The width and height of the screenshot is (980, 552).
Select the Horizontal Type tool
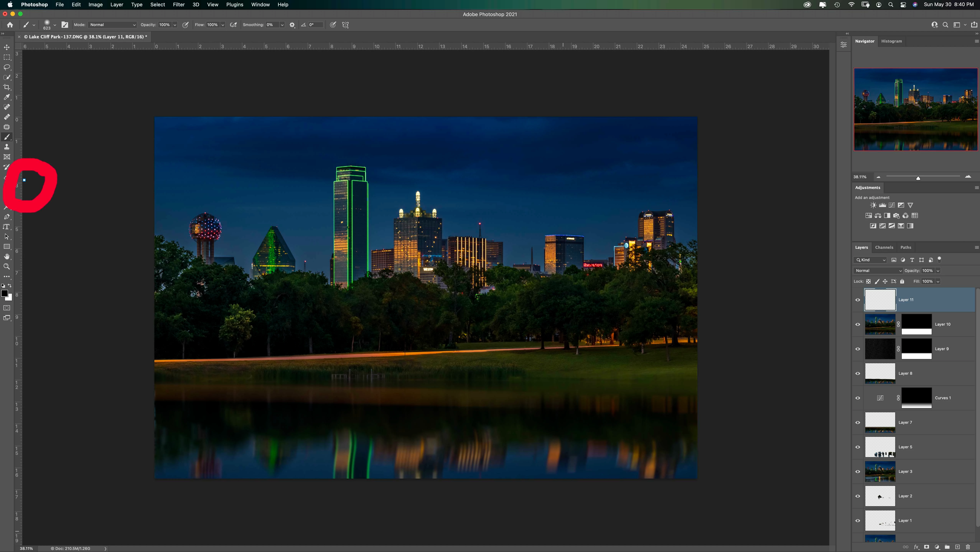point(7,227)
